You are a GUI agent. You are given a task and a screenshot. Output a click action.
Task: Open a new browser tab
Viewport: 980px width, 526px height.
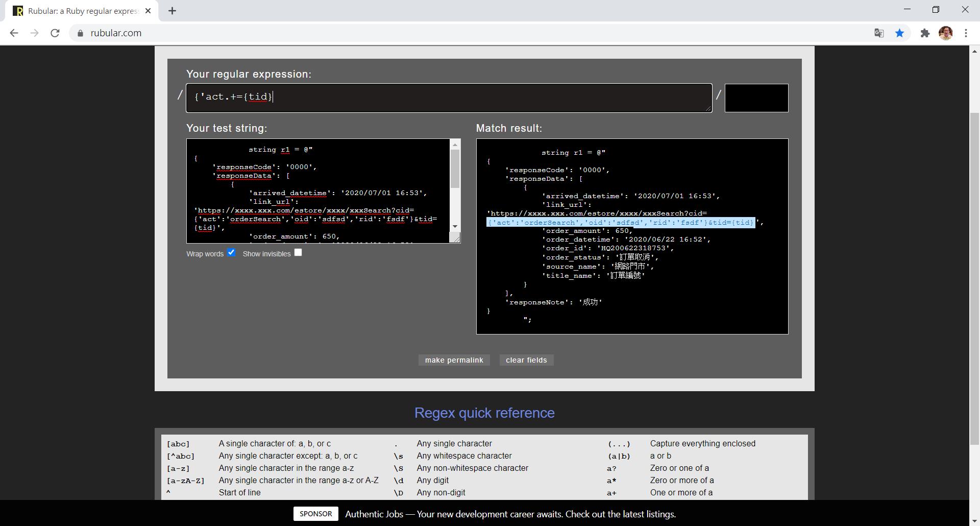pos(172,11)
